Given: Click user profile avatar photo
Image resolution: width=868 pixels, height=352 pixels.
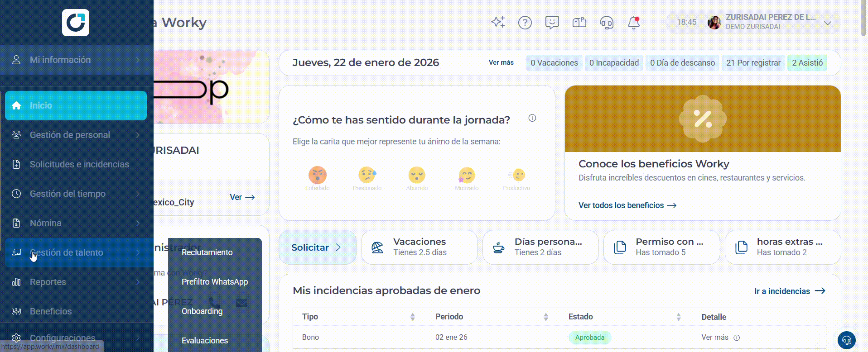Looking at the screenshot, I should pos(714,22).
